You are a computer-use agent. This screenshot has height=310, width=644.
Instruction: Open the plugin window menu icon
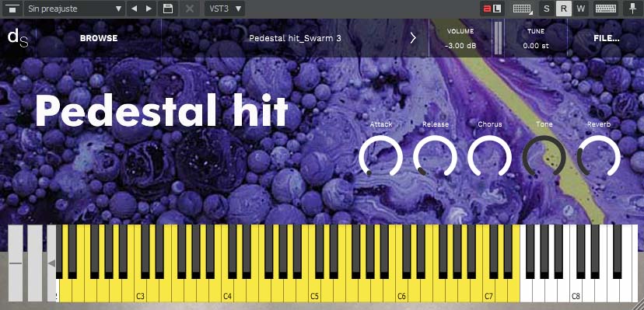click(12, 9)
